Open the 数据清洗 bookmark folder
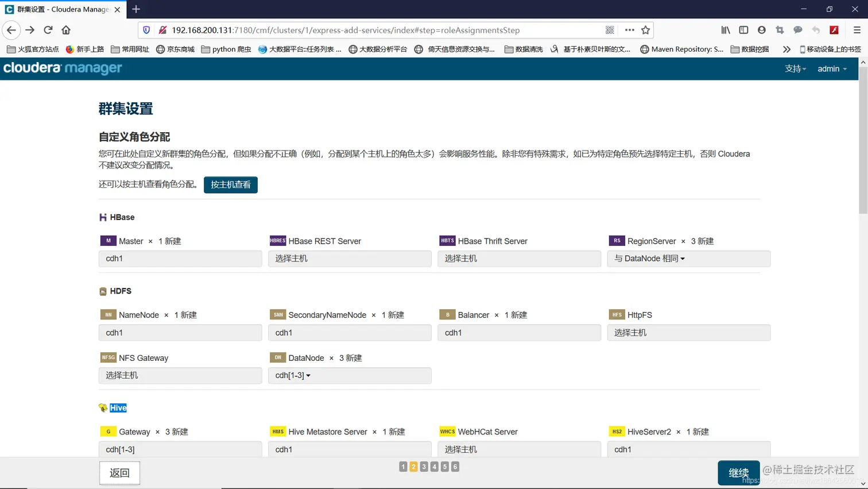868x489 pixels. point(524,49)
